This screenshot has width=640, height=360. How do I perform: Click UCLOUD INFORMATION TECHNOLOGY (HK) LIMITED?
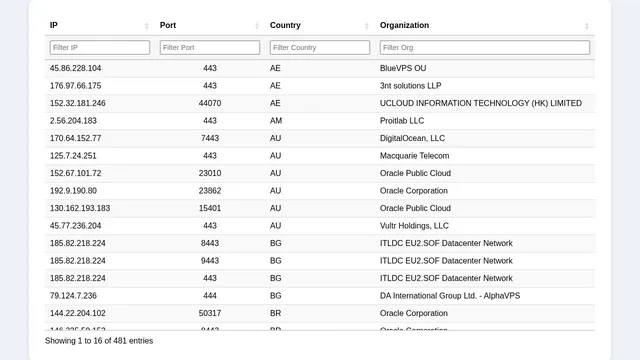click(481, 103)
